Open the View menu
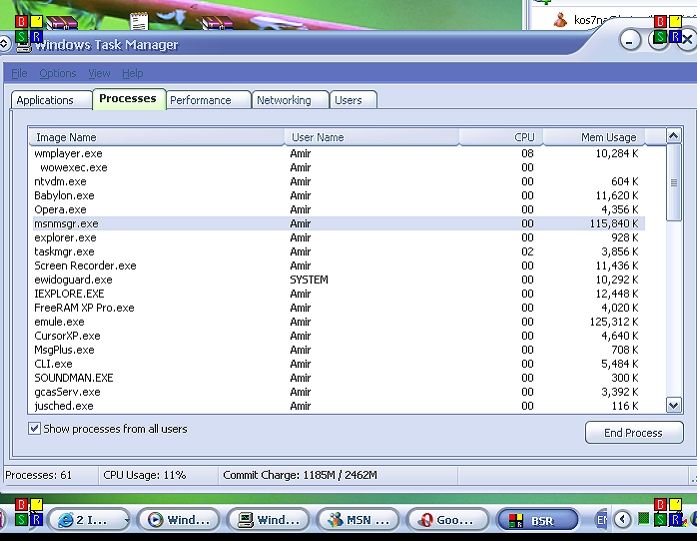The image size is (697, 541). coord(99,73)
